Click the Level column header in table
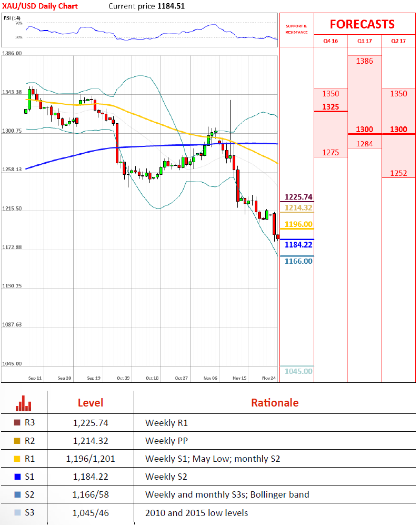Screen dimensions: 420x525 [91, 403]
